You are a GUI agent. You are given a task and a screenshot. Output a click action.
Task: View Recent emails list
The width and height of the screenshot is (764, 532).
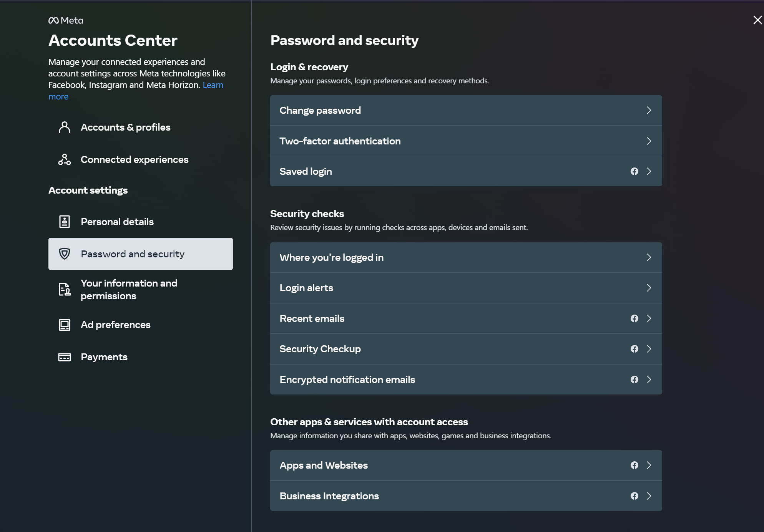pyautogui.click(x=466, y=318)
